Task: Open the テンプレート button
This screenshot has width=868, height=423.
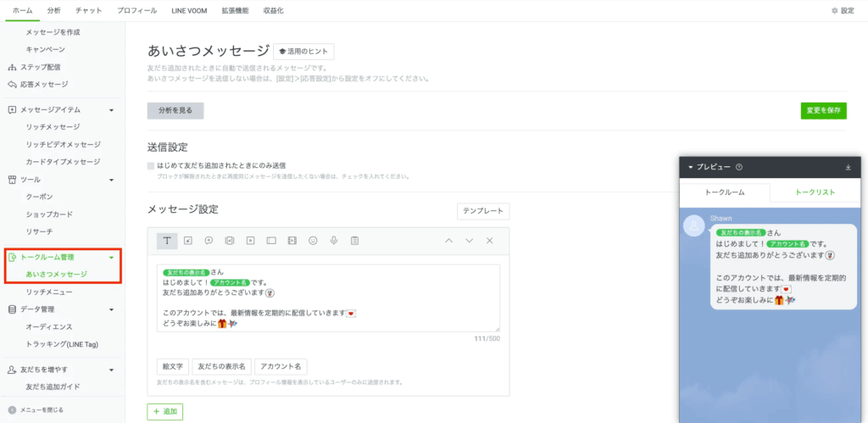Action: pos(483,211)
